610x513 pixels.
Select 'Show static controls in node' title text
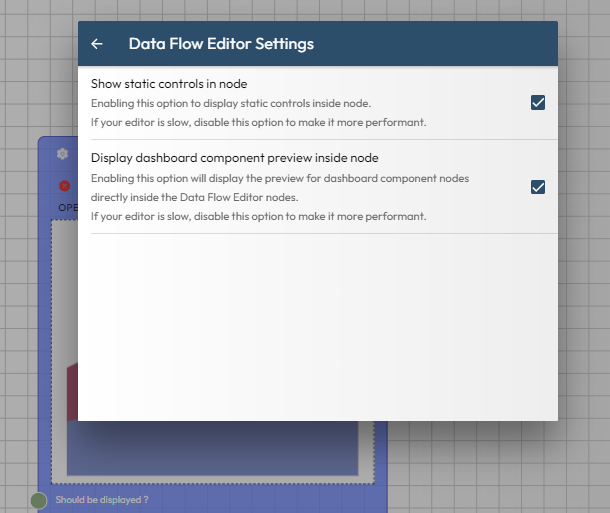(169, 84)
